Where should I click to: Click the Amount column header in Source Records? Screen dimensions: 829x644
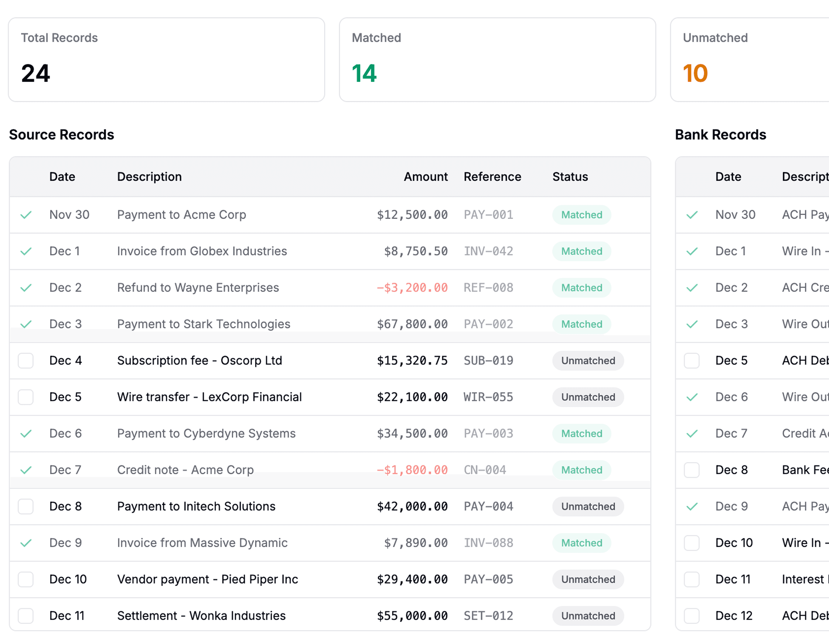click(425, 176)
